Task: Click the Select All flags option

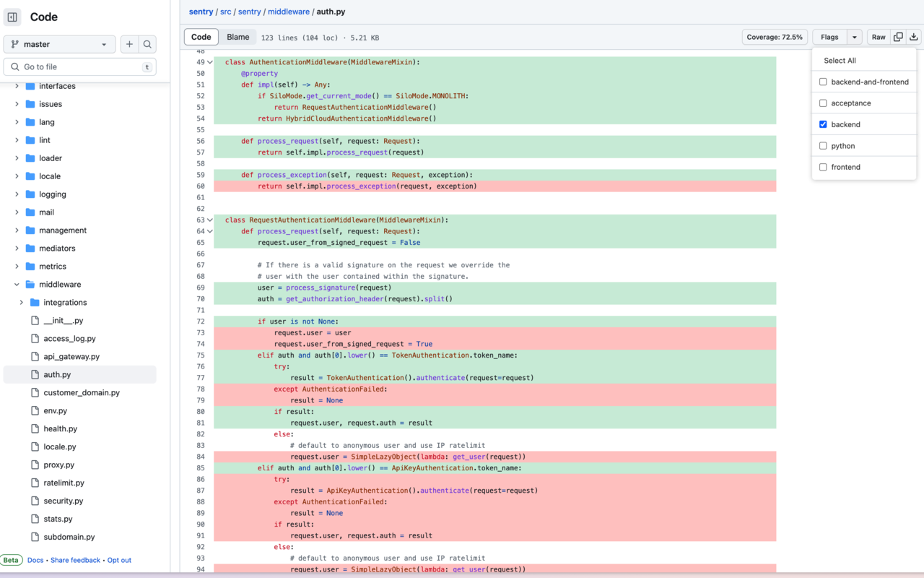Action: 840,61
